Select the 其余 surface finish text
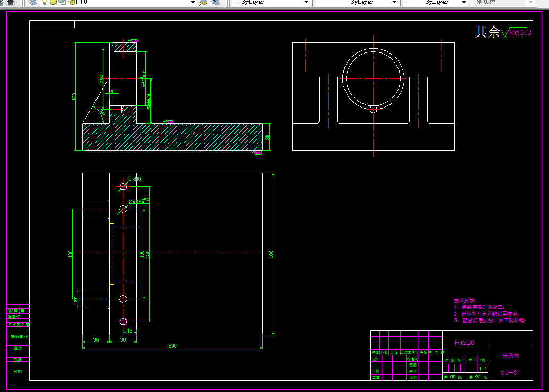549x392 pixels. click(487, 32)
